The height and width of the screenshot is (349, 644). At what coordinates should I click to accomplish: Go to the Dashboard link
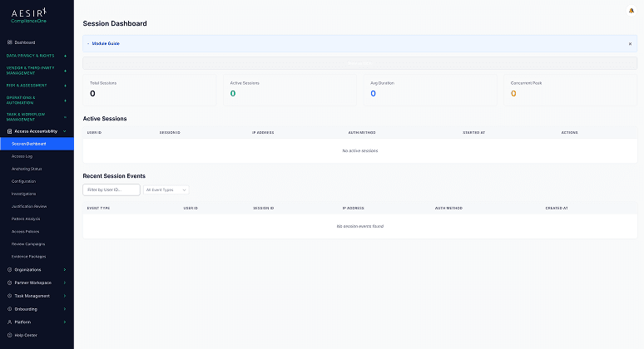(x=25, y=42)
